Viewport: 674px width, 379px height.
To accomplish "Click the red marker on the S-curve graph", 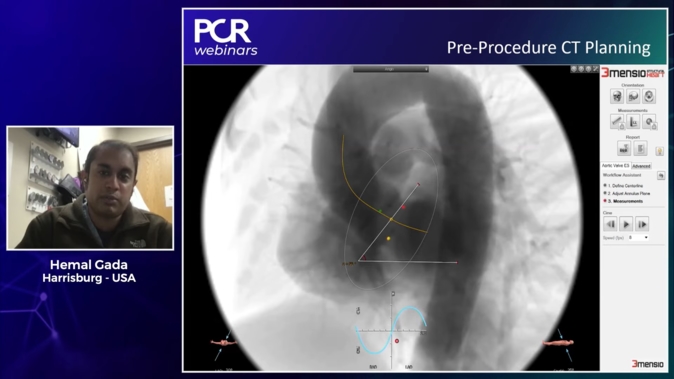I will [397, 341].
